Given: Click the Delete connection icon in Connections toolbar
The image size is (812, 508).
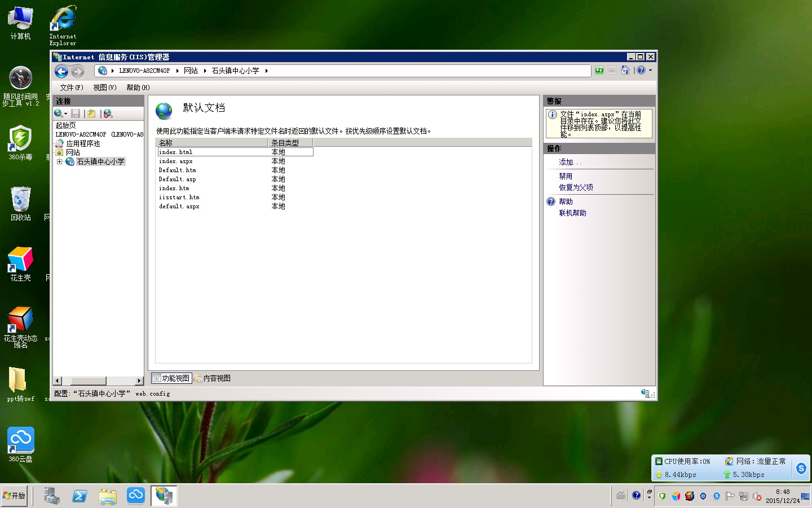Looking at the screenshot, I should pyautogui.click(x=108, y=113).
